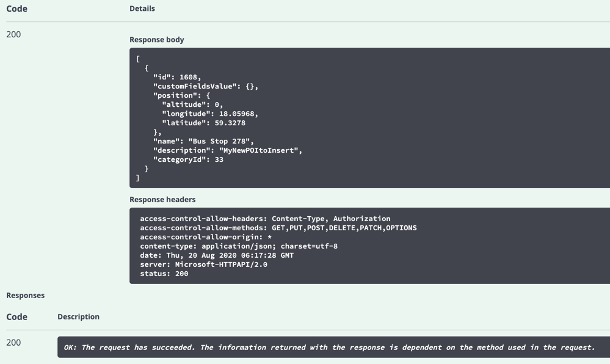This screenshot has width=610, height=364.
Task: Select the access-control-allow-headers line
Action: click(x=266, y=219)
